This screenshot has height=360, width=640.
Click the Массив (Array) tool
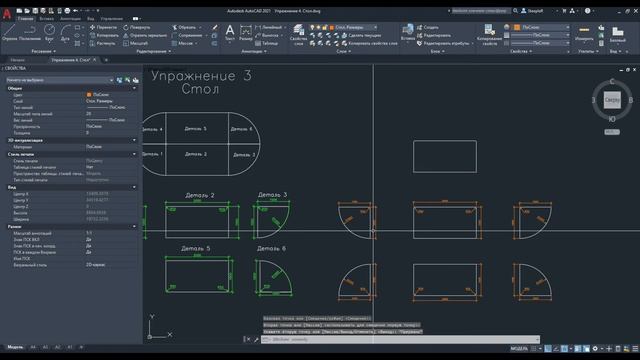coord(182,43)
